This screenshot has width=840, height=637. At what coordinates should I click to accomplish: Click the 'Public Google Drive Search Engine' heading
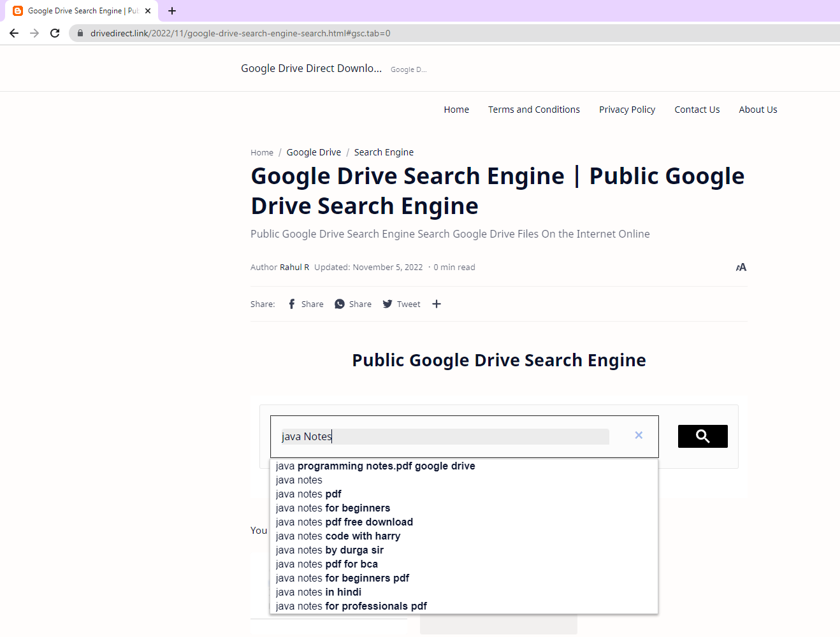[x=499, y=360]
